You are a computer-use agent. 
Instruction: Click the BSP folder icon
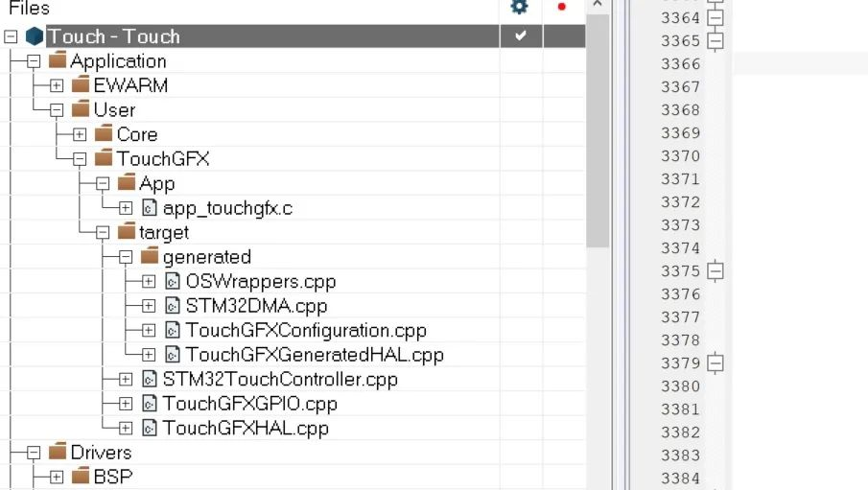(81, 476)
